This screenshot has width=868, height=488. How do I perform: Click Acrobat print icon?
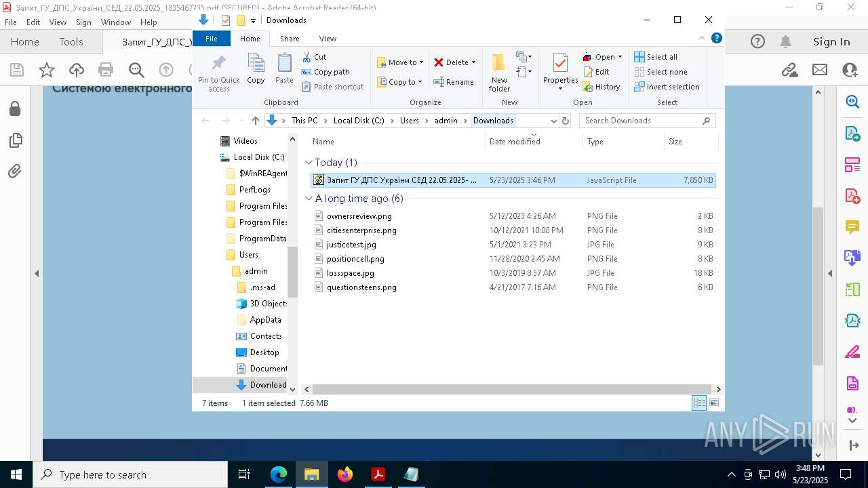(x=106, y=70)
